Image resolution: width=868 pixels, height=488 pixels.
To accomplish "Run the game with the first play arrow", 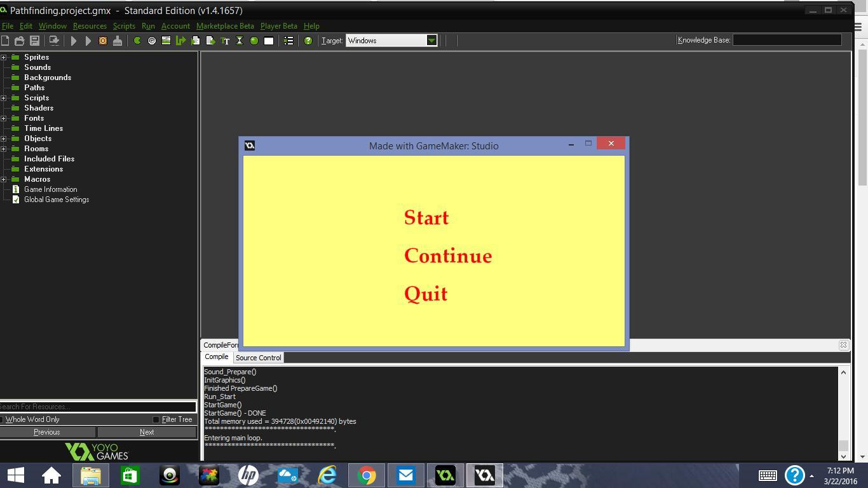I will tap(74, 41).
